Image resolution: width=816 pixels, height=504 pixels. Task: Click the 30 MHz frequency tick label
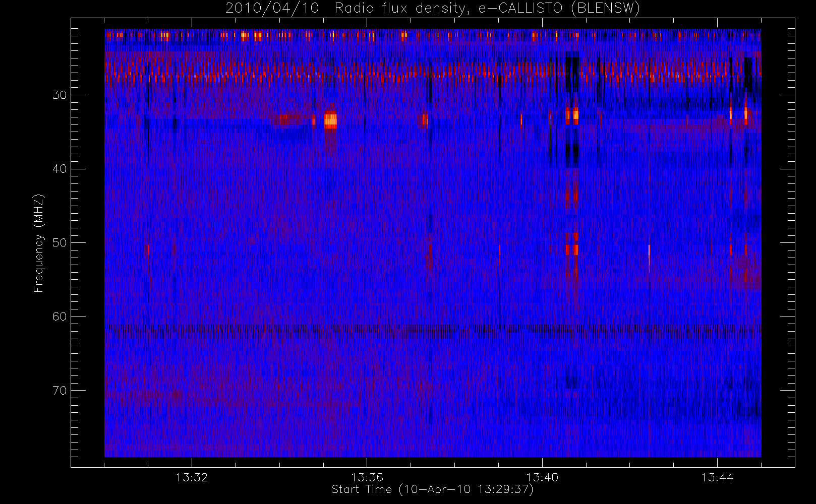point(60,95)
